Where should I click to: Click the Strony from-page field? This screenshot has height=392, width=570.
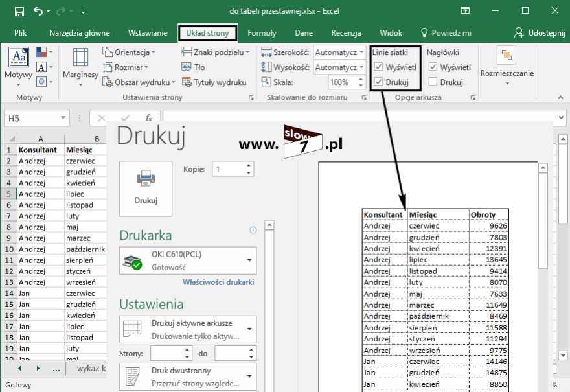point(167,354)
